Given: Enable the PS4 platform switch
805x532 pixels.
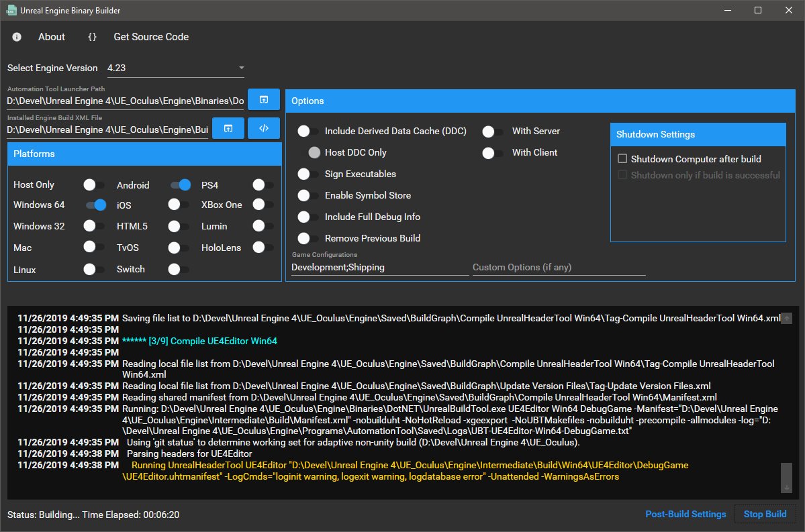Looking at the screenshot, I should pyautogui.click(x=263, y=184).
